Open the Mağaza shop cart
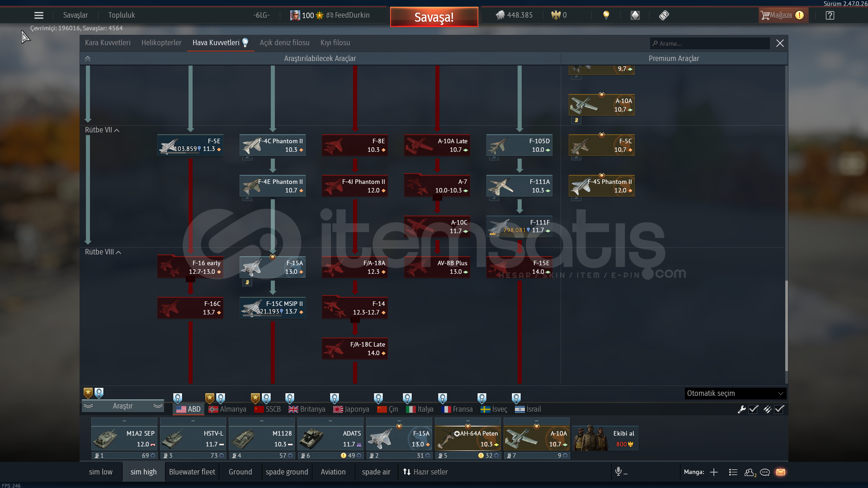Screen dimensions: 868x488 point(783,15)
